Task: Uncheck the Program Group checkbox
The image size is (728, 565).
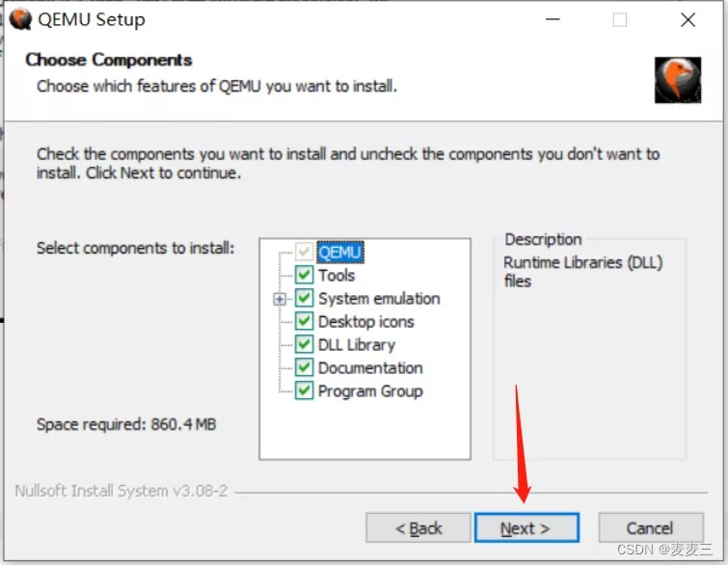Action: pyautogui.click(x=304, y=391)
